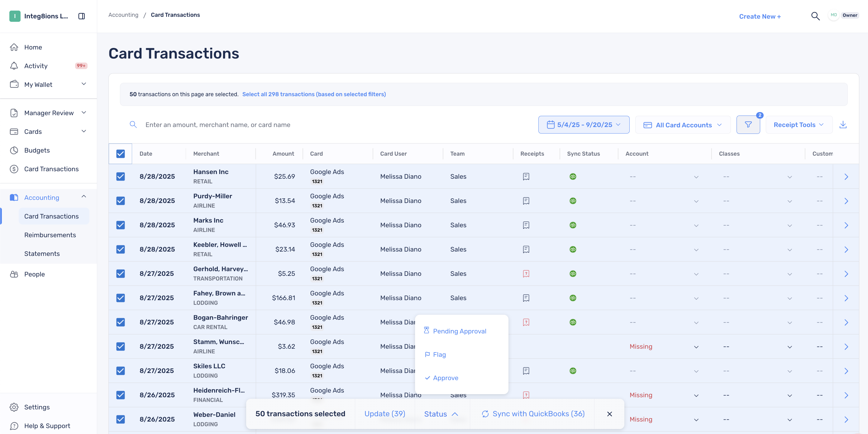The height and width of the screenshot is (434, 868).
Task: Click QuickBooks sync icon for Skiles LLC
Action: point(573,371)
